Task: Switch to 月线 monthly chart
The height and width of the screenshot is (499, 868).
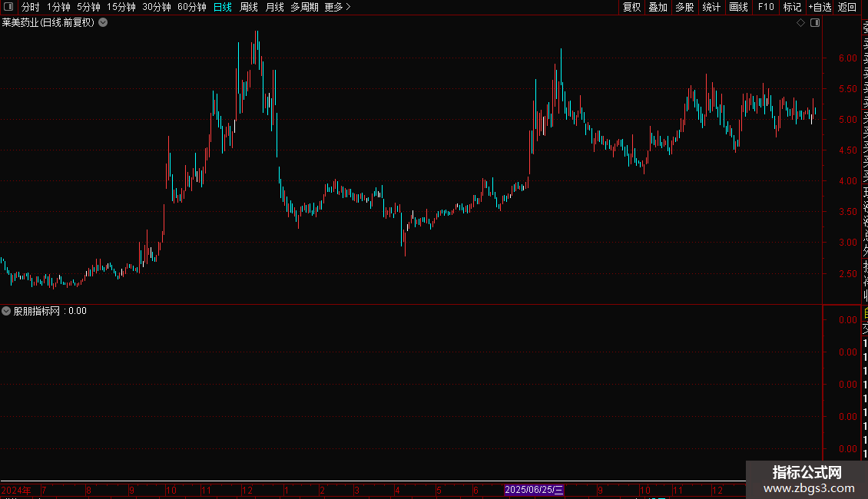Action: [x=274, y=7]
